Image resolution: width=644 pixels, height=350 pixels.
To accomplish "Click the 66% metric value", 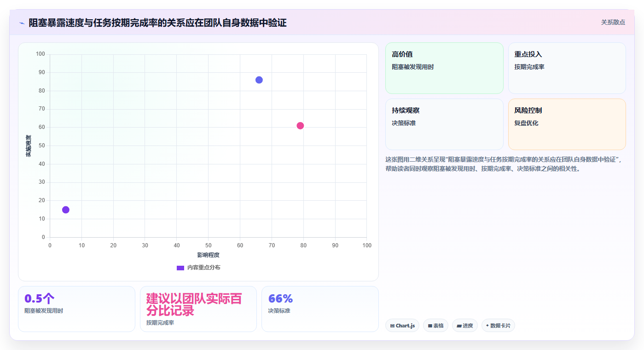I will coord(280,298).
